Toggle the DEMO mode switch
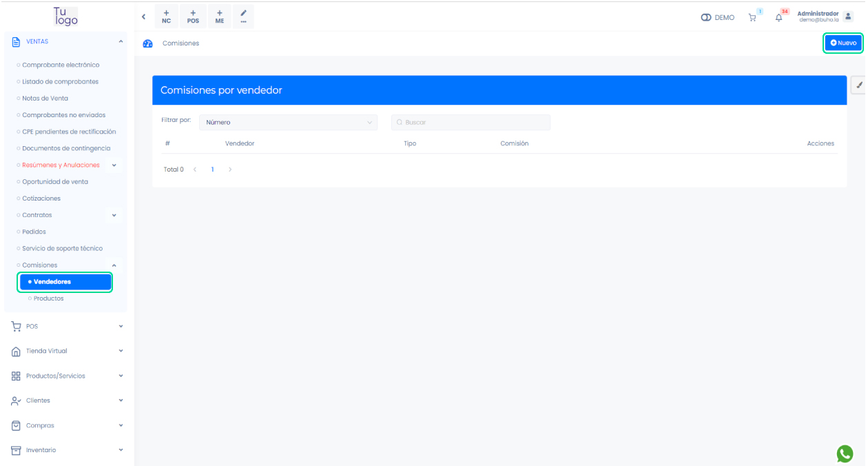Viewport: 868px width, 466px height. point(706,18)
